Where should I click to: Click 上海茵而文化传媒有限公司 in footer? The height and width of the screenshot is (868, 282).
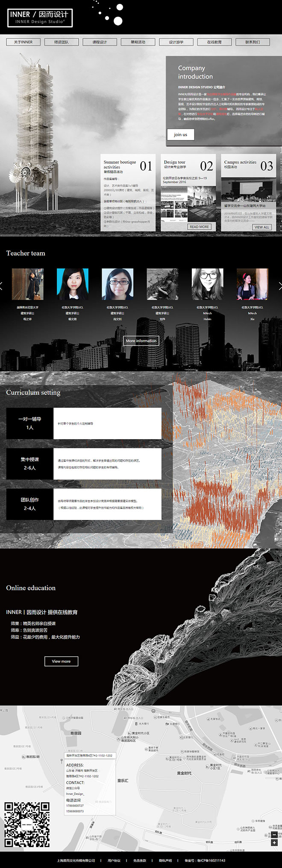click(76, 860)
